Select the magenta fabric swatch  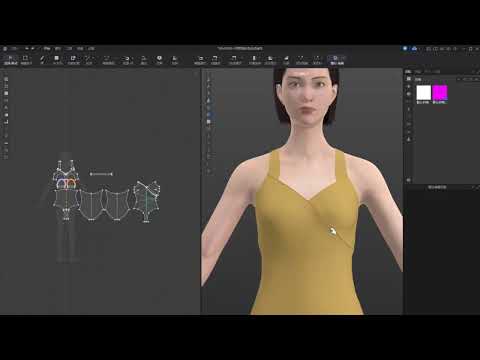(x=440, y=93)
